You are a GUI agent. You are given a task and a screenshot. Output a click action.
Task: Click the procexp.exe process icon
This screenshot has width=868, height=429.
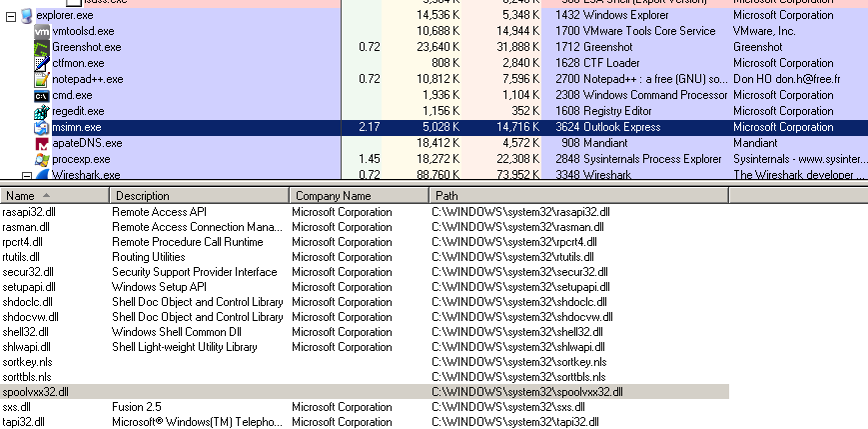42,160
